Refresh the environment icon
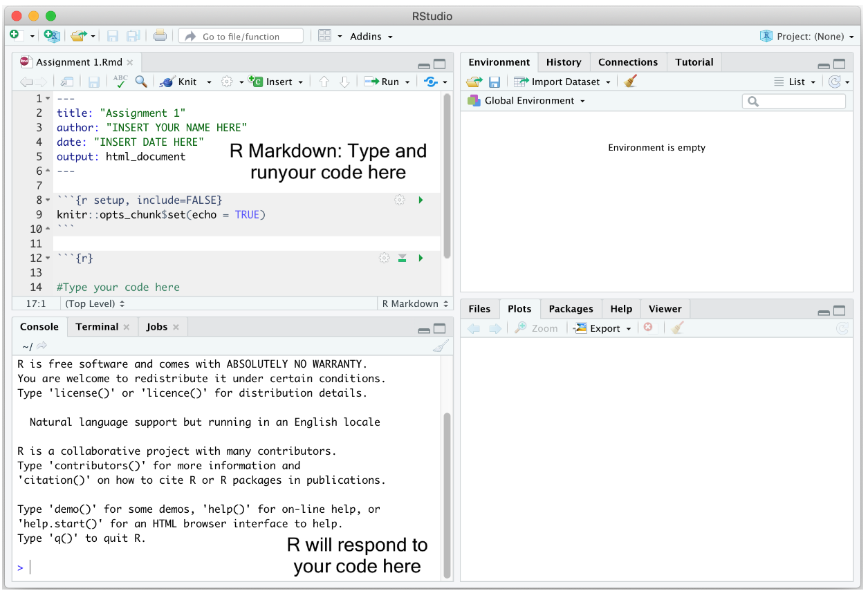 tap(835, 82)
